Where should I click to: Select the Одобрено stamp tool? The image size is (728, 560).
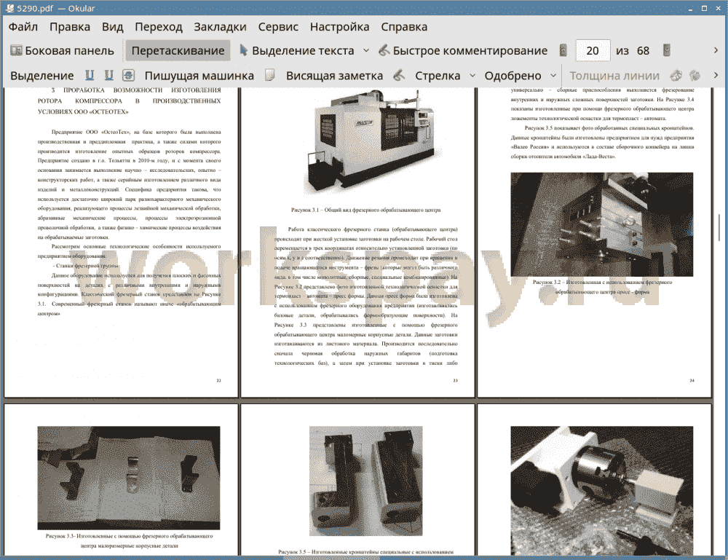tap(513, 76)
